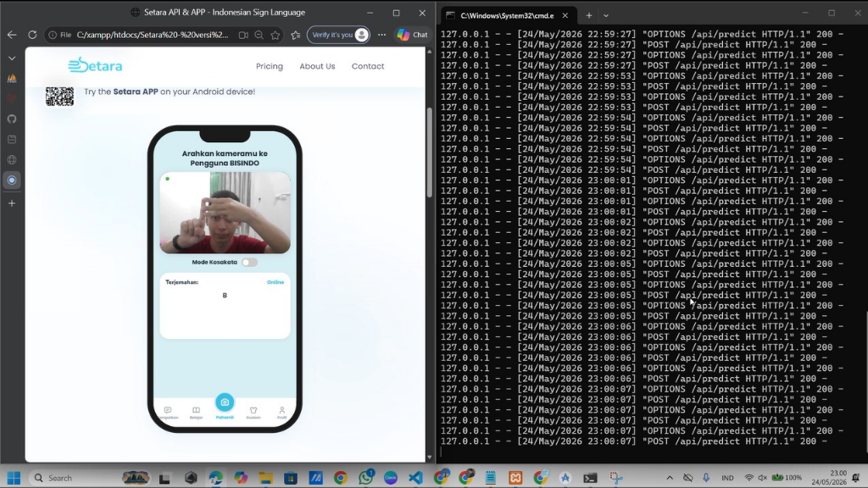Open a new terminal tab
Screen dimensions: 868x488
point(589,15)
